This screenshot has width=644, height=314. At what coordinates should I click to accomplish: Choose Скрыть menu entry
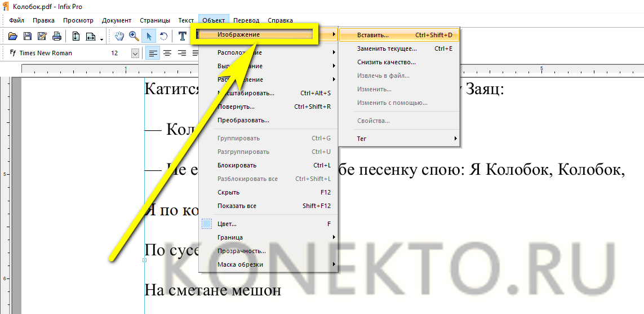(x=268, y=193)
